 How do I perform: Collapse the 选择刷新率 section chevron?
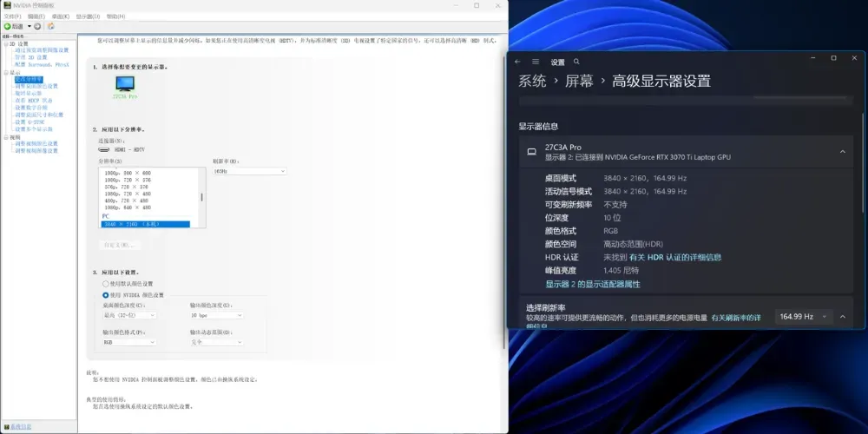click(843, 317)
